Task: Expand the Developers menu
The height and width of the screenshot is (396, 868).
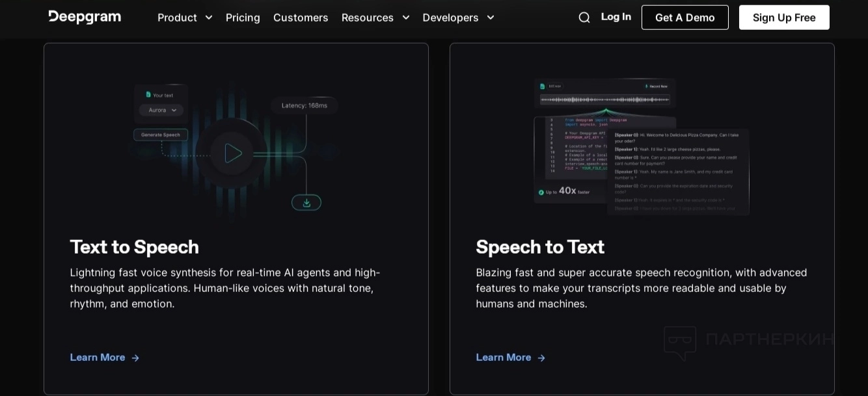Action: pyautogui.click(x=459, y=18)
